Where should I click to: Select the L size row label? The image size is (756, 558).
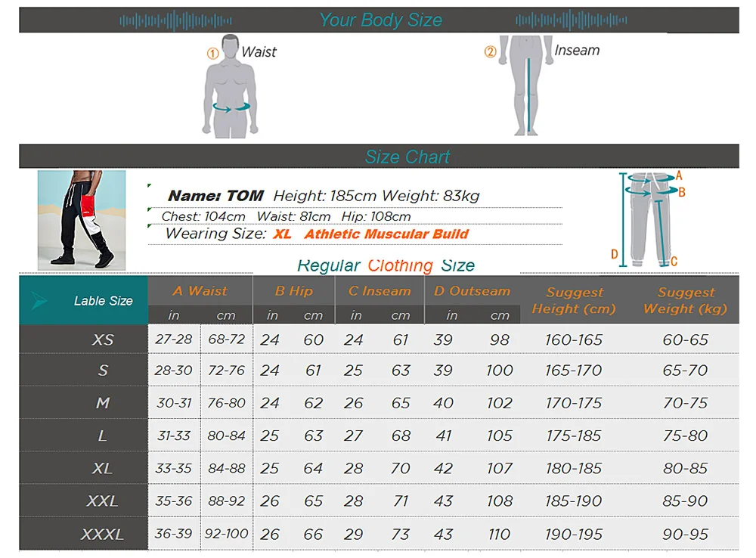pos(102,436)
